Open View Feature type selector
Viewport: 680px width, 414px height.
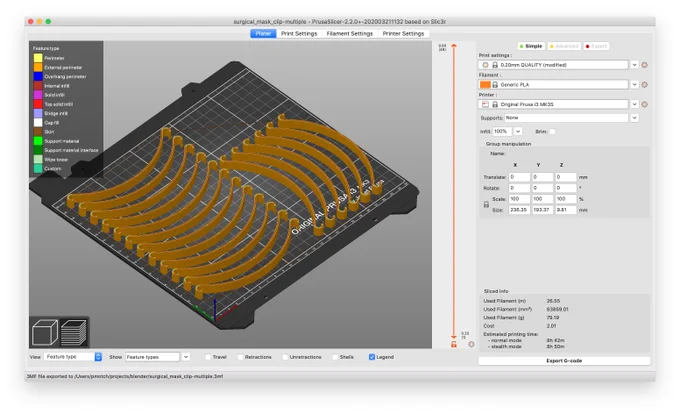pos(73,357)
